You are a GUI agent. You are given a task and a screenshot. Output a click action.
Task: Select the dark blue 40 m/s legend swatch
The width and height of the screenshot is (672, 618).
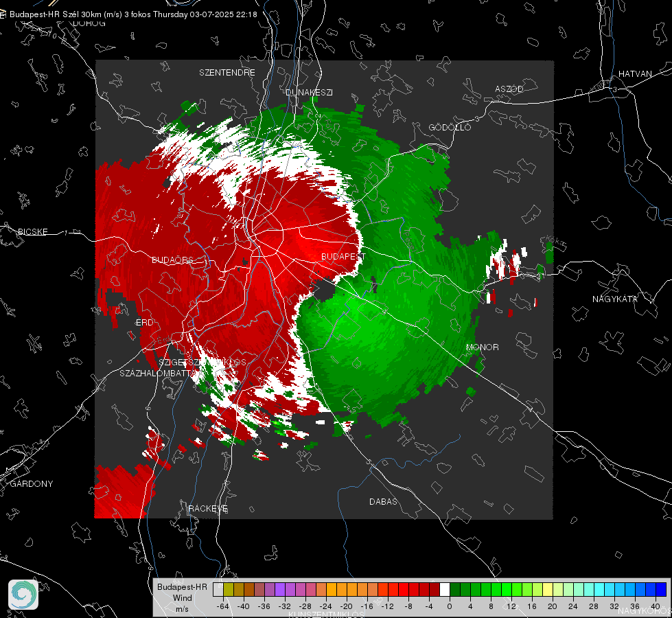(x=661, y=590)
